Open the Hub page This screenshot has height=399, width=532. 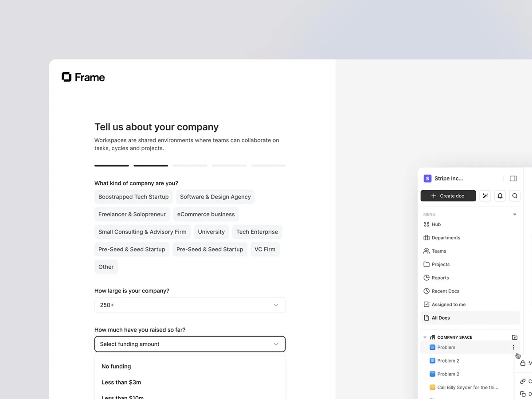(x=436, y=224)
